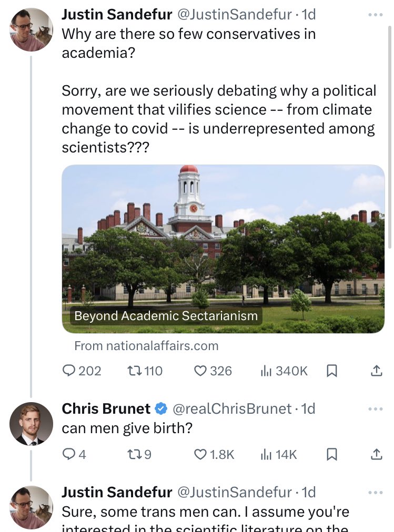Open Chris Brunet's profile picture
This screenshot has height=532, width=394.
click(31, 424)
